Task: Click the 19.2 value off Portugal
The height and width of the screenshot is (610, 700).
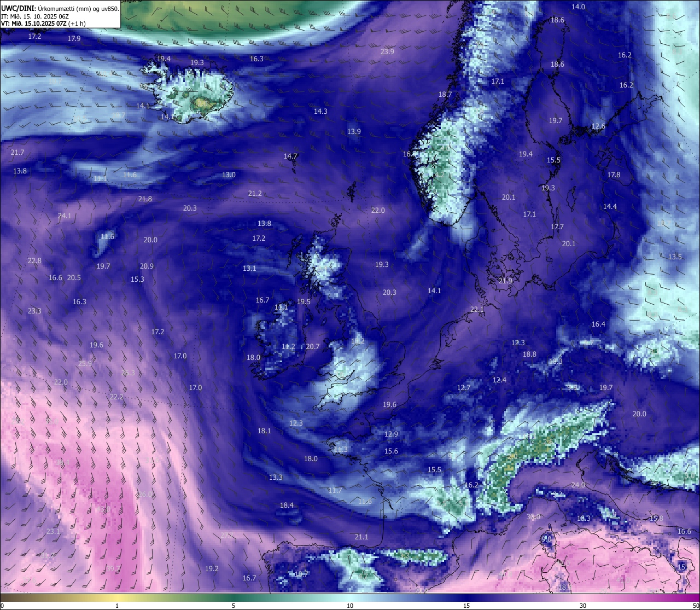Action: [212, 568]
